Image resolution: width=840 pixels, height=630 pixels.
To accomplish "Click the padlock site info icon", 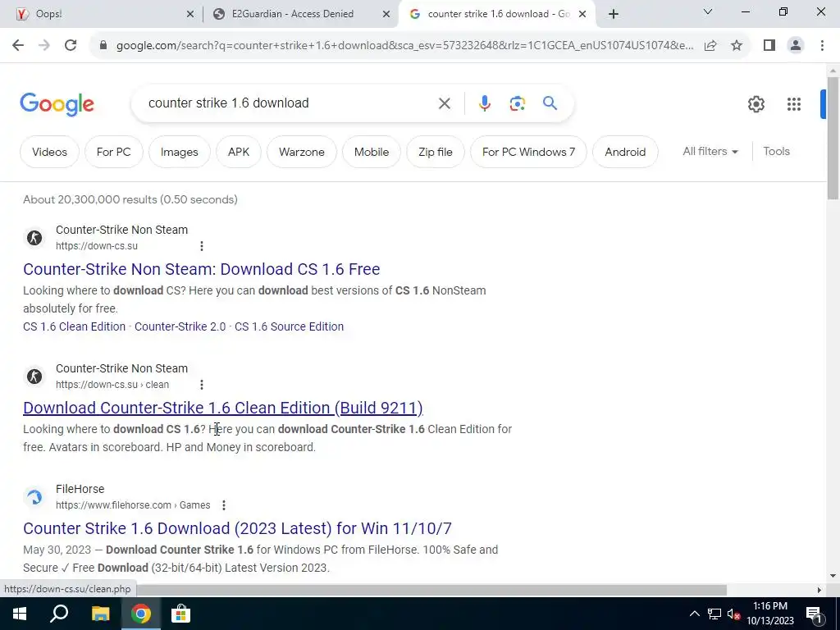I will point(103,46).
